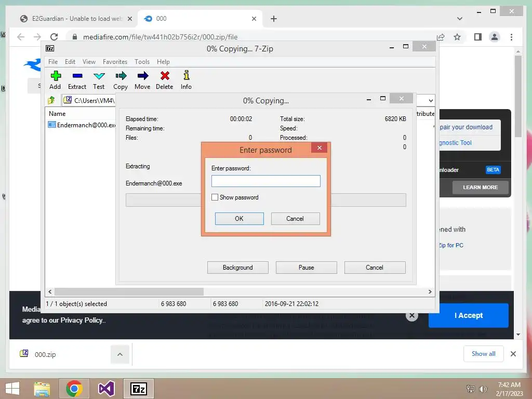Click the Extract toolbar icon
Image resolution: width=532 pixels, height=399 pixels.
click(77, 79)
